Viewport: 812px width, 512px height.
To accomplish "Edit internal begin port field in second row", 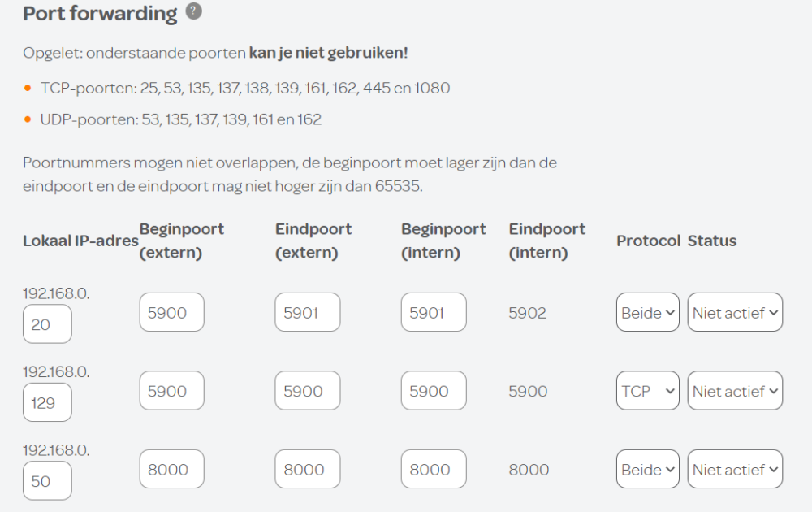I will (434, 391).
